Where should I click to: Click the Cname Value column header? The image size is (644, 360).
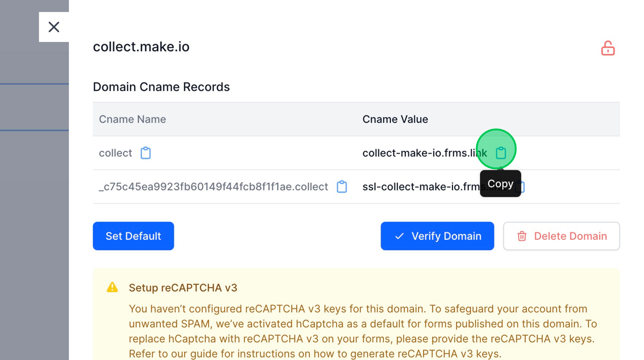pos(395,119)
